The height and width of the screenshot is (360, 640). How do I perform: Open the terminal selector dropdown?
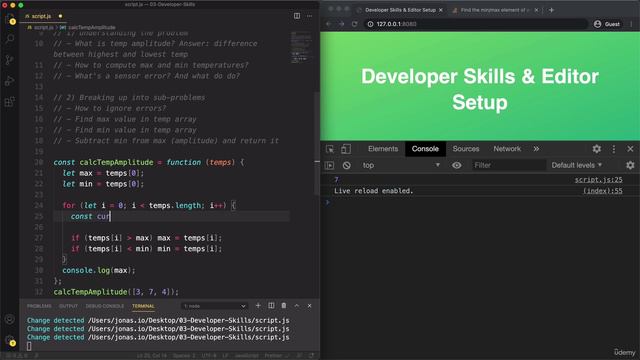click(x=214, y=306)
